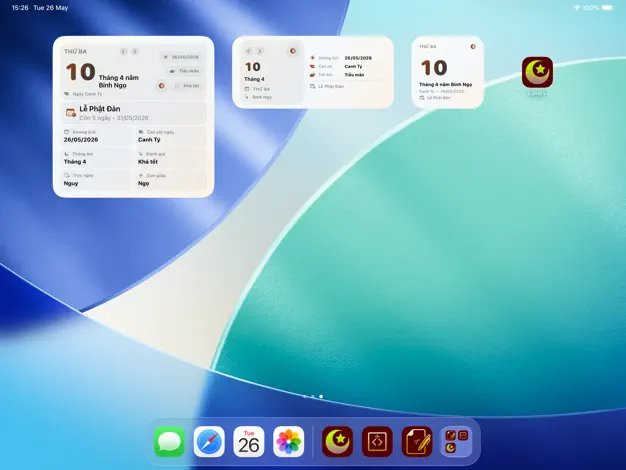Tap the Tiểu mãn pill in large widget
Screen dimensions: 626x470
coord(185,71)
